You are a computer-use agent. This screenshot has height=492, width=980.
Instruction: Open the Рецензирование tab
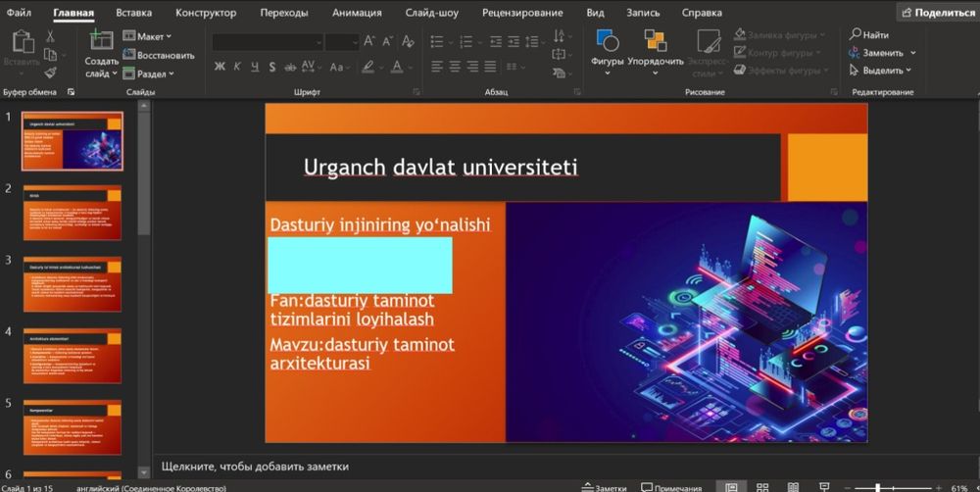click(522, 13)
